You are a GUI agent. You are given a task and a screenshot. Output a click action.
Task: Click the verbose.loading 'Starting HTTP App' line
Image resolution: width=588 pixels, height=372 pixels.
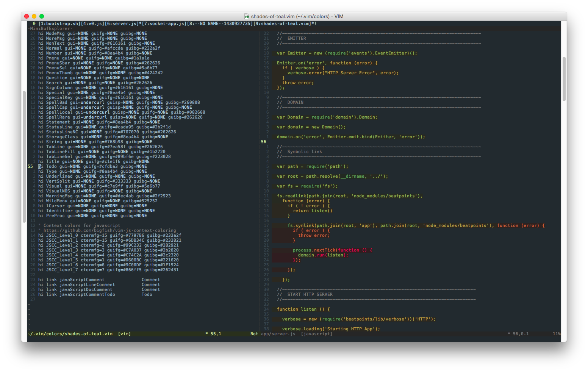331,329
